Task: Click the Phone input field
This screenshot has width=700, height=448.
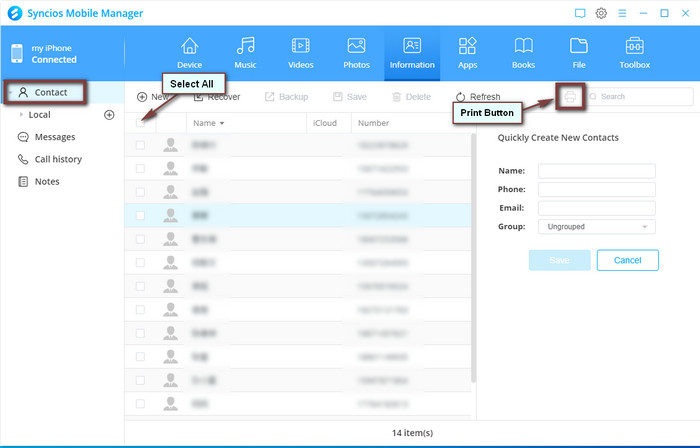Action: [596, 190]
